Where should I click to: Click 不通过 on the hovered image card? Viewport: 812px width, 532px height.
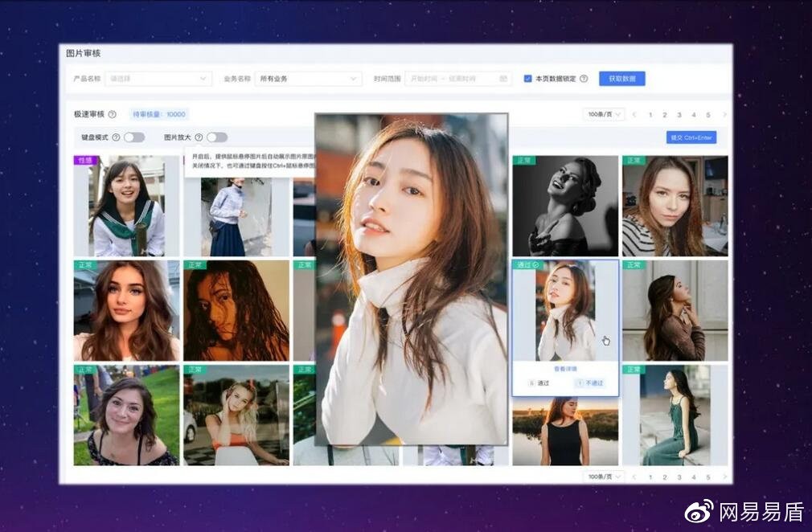pos(590,383)
